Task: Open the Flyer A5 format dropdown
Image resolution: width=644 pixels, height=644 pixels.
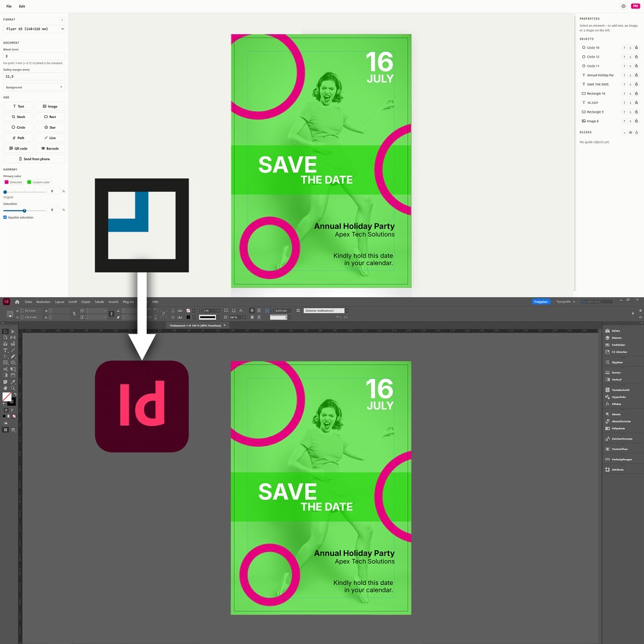Action: [x=34, y=29]
